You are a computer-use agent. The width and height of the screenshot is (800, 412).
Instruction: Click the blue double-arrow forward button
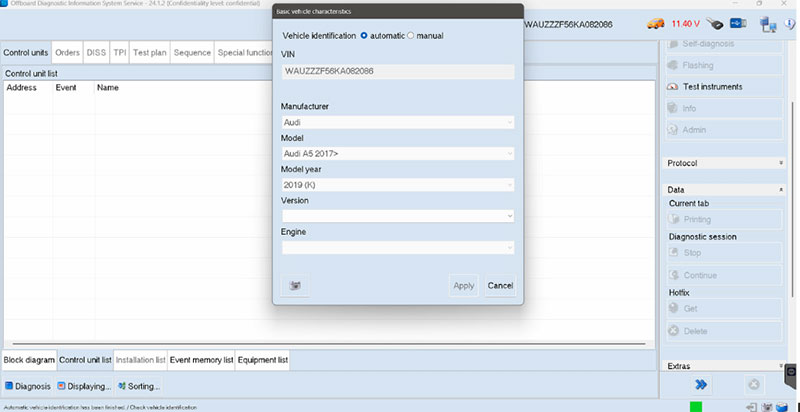pyautogui.click(x=702, y=384)
